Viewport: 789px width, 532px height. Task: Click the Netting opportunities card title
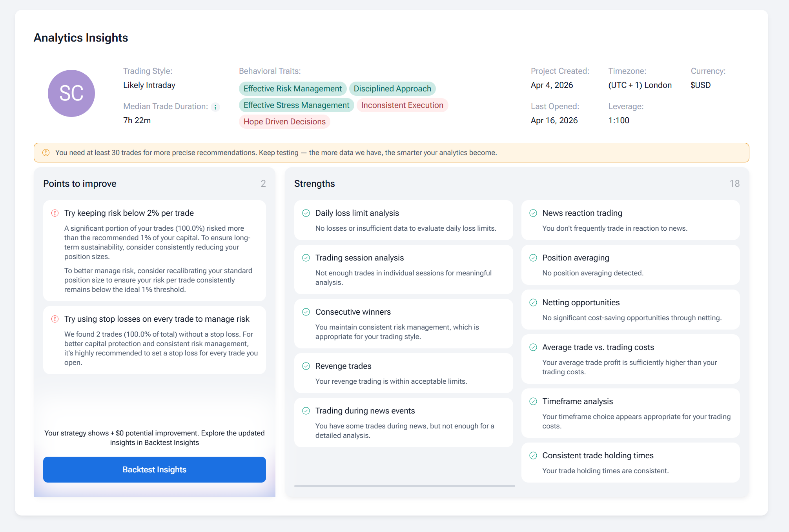(x=581, y=302)
